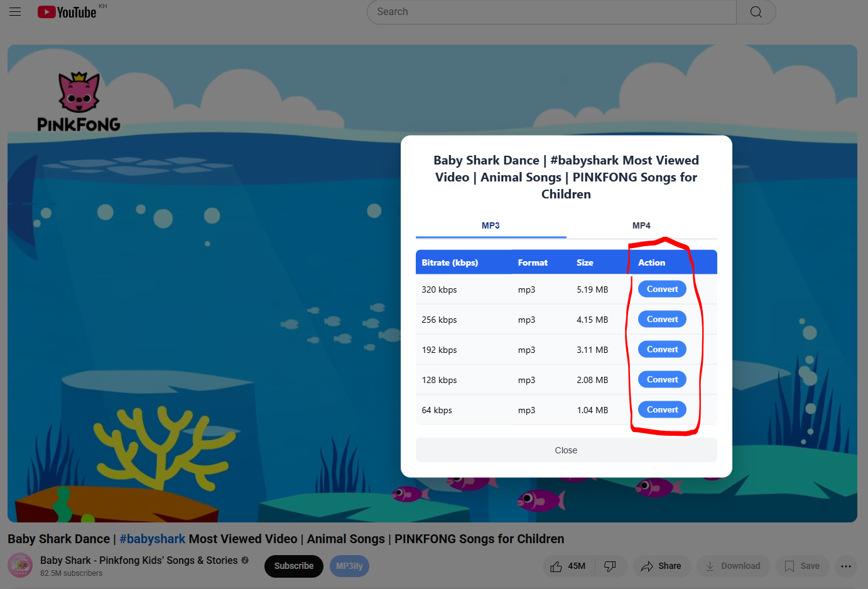Convert the 320 kbps mp3
The width and height of the screenshot is (868, 589).
coord(662,289)
